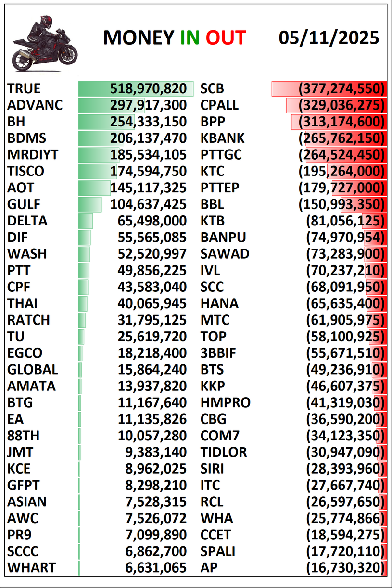Select the ADVANC stock symbol
This screenshot has width=392, height=588.
pos(35,105)
